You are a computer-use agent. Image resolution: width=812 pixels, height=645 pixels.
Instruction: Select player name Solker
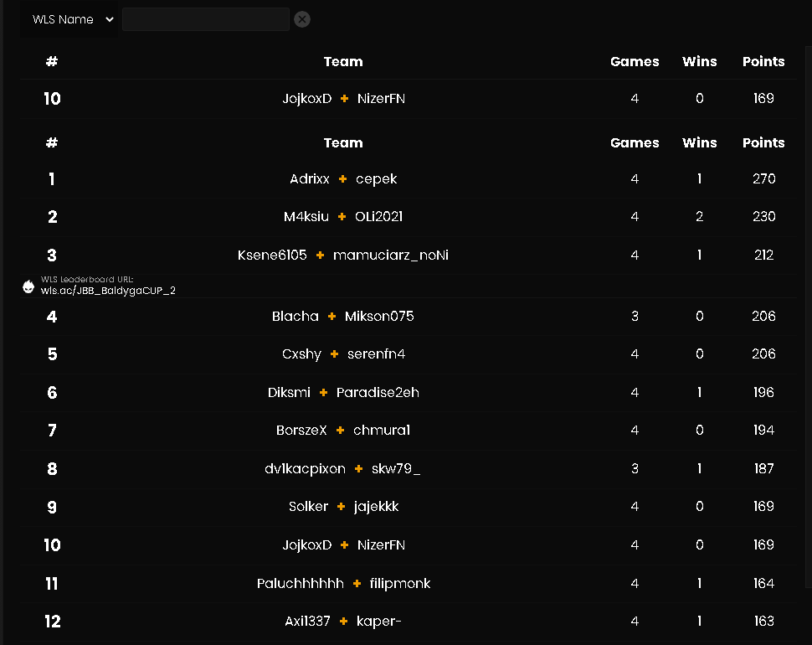(308, 506)
